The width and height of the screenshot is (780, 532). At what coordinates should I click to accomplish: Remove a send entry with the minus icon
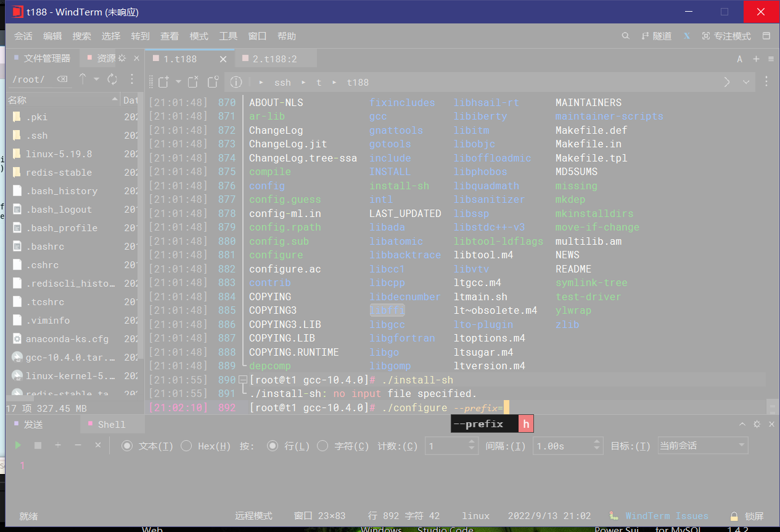coord(78,445)
